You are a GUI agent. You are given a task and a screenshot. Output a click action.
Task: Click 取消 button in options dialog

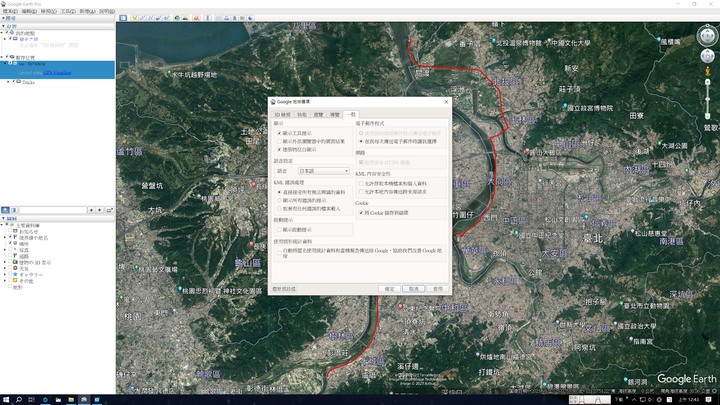[413, 289]
